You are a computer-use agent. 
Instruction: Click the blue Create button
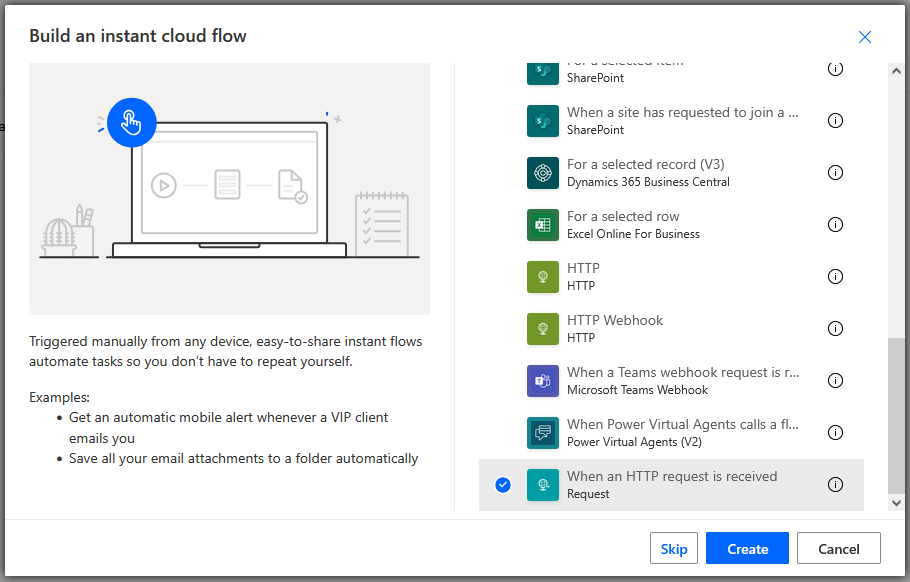click(748, 548)
